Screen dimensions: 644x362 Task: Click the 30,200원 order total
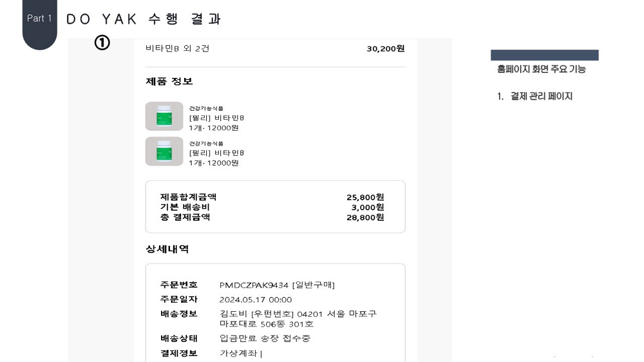pyautogui.click(x=385, y=49)
